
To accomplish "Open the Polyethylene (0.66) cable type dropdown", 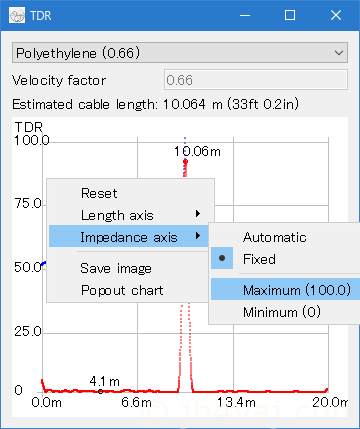I will pos(180,53).
